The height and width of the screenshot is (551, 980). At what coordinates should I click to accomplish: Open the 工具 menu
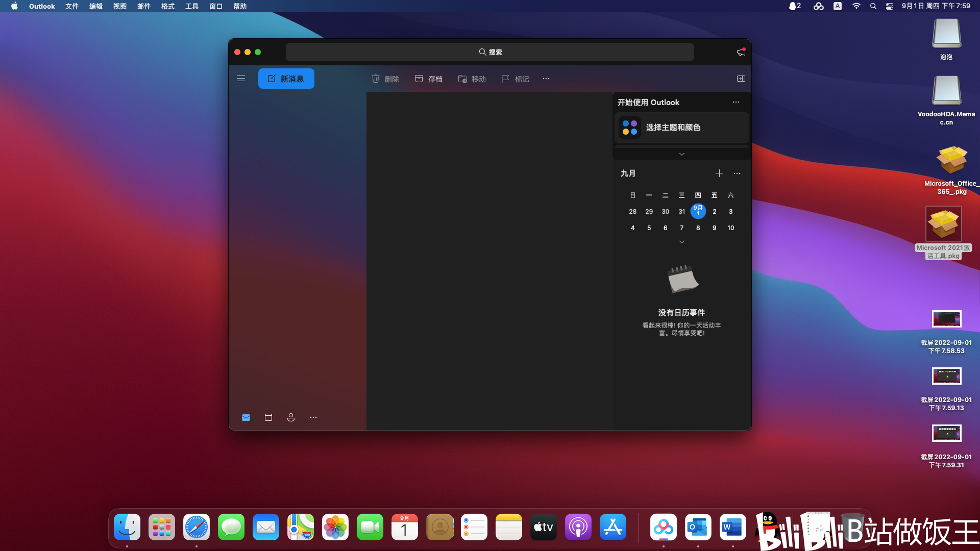[192, 6]
